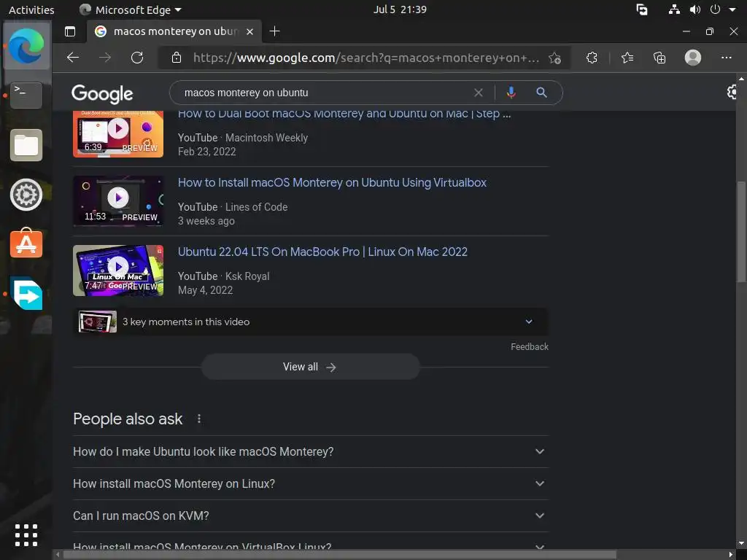Play the 11:53 Lines of Code video thumbnail
This screenshot has height=560, width=747.
[118, 201]
